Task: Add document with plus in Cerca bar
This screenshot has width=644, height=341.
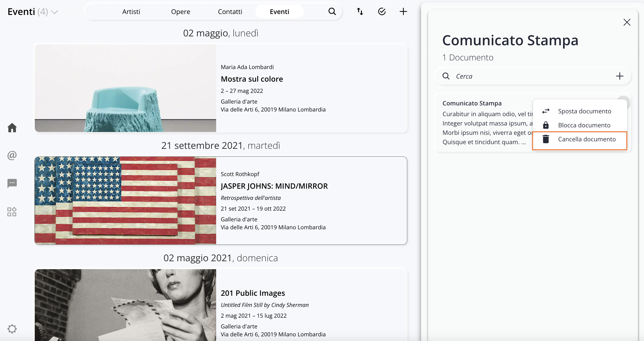Action: click(x=620, y=76)
